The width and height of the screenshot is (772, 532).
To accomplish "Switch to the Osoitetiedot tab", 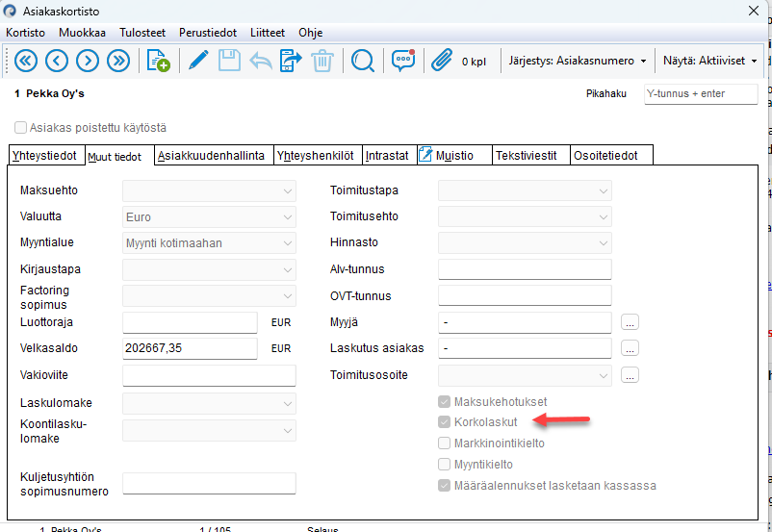I will [x=611, y=156].
